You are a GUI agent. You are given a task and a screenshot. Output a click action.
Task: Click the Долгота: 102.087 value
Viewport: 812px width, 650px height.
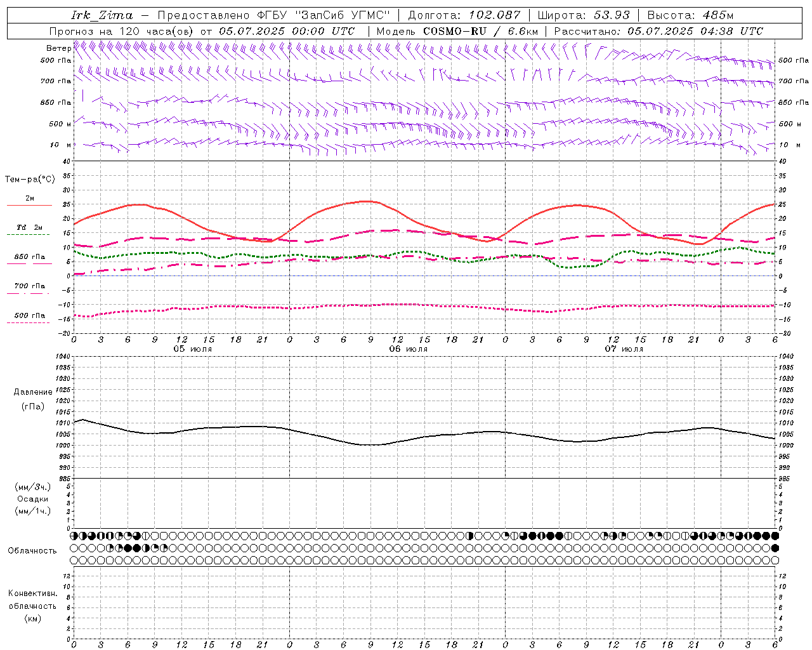click(x=464, y=15)
